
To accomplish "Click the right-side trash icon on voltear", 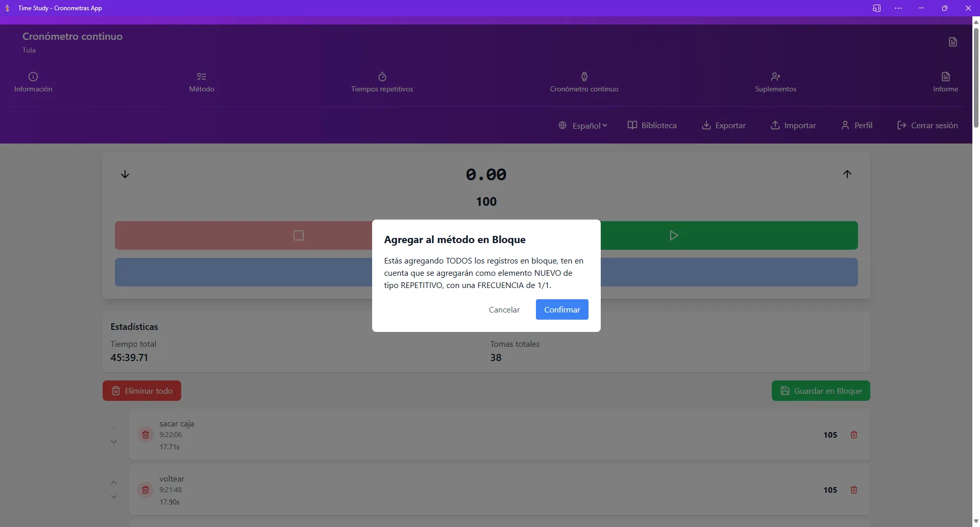I will click(854, 490).
